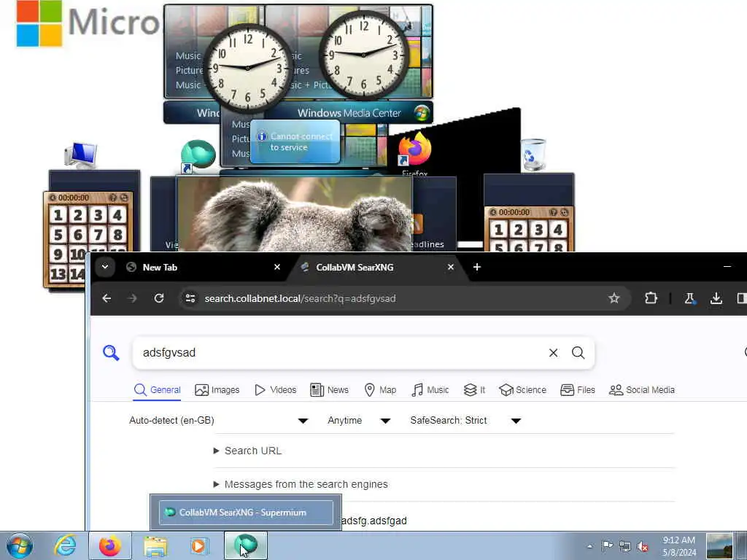The width and height of the screenshot is (747, 560).
Task: Launch Internet Explorer from the taskbar
Action: click(65, 545)
